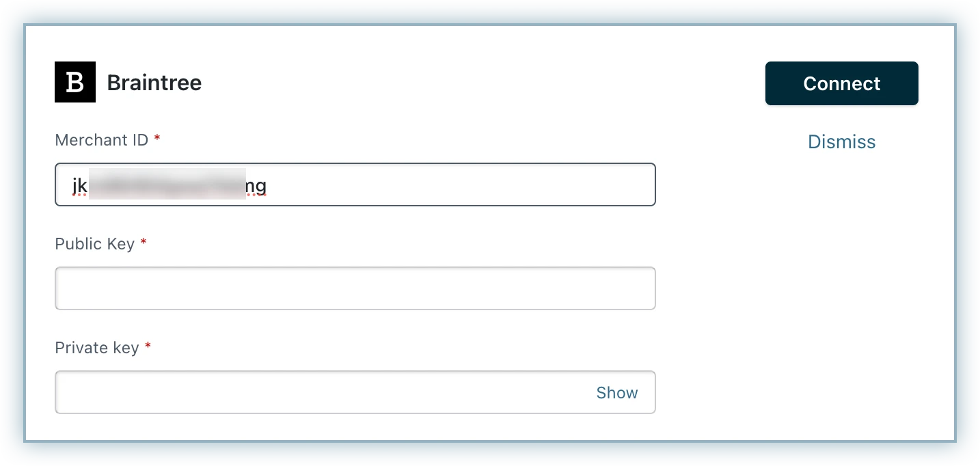Place cursor after "ng" in Merchant ID
980x466 pixels.
(x=267, y=184)
